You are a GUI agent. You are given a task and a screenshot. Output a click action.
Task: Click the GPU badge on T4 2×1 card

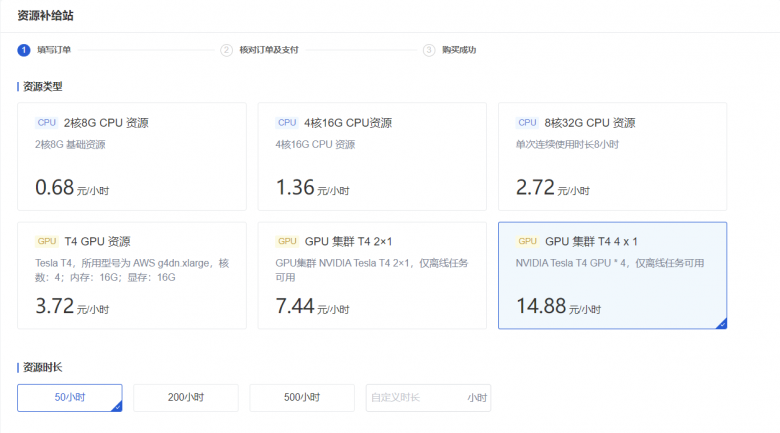[x=287, y=241]
